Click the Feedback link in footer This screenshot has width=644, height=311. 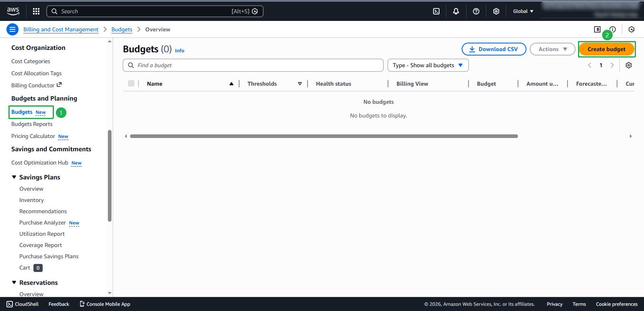tap(59, 304)
